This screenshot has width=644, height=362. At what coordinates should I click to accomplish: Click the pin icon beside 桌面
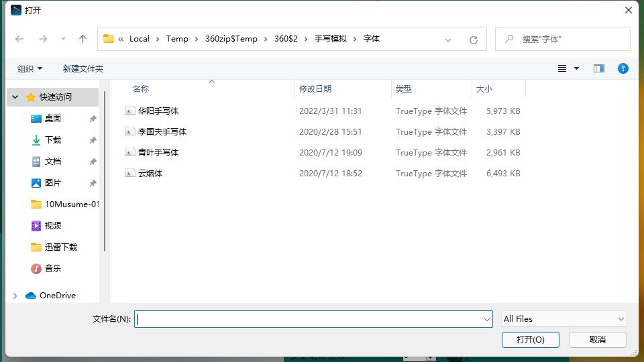click(93, 119)
